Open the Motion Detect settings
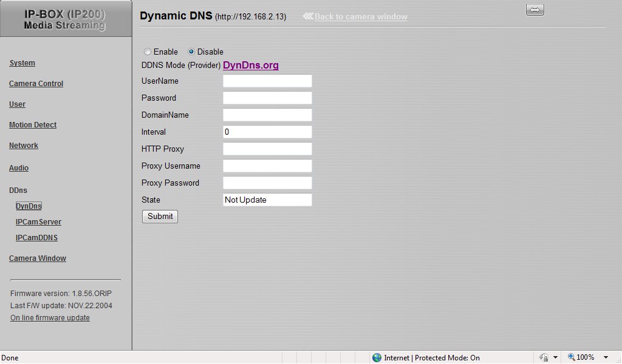 [33, 125]
